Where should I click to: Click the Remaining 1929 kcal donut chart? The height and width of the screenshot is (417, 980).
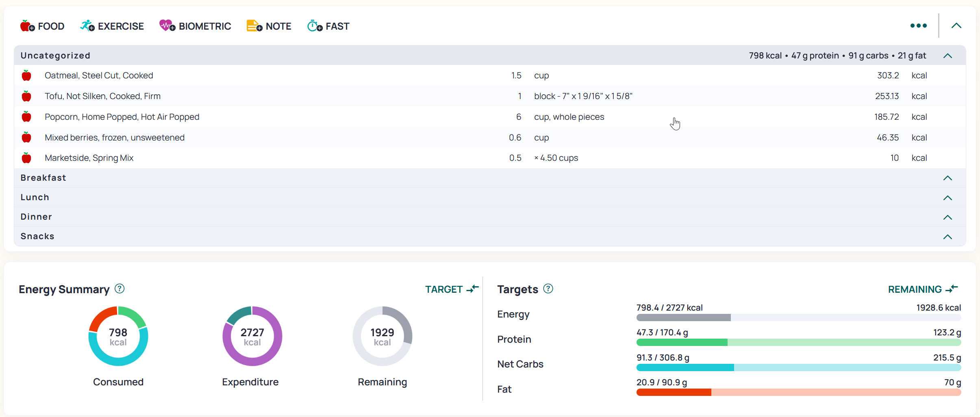382,336
